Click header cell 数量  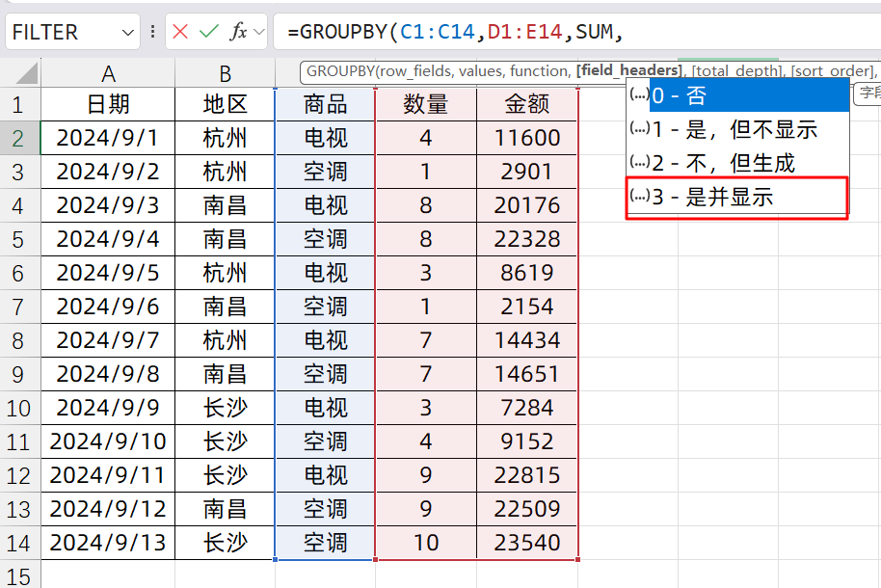pos(426,104)
